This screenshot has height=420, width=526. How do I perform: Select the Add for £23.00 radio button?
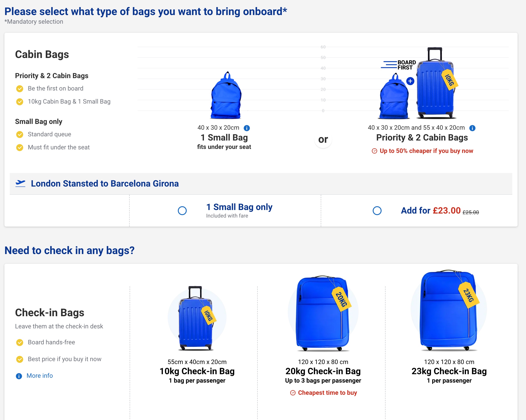[377, 210]
